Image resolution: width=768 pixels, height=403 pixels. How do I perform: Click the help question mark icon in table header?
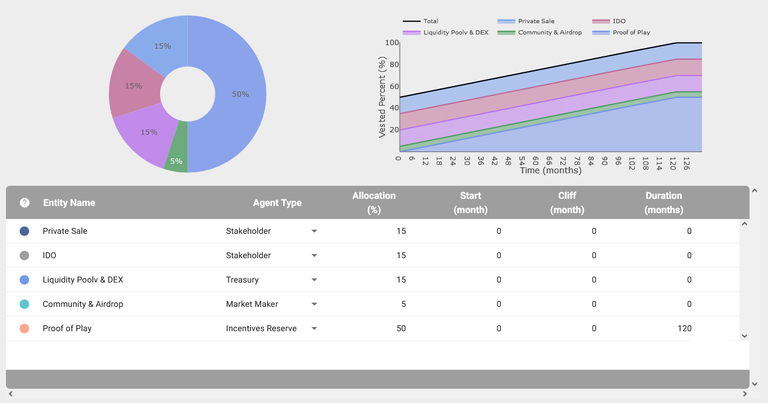[x=24, y=203]
